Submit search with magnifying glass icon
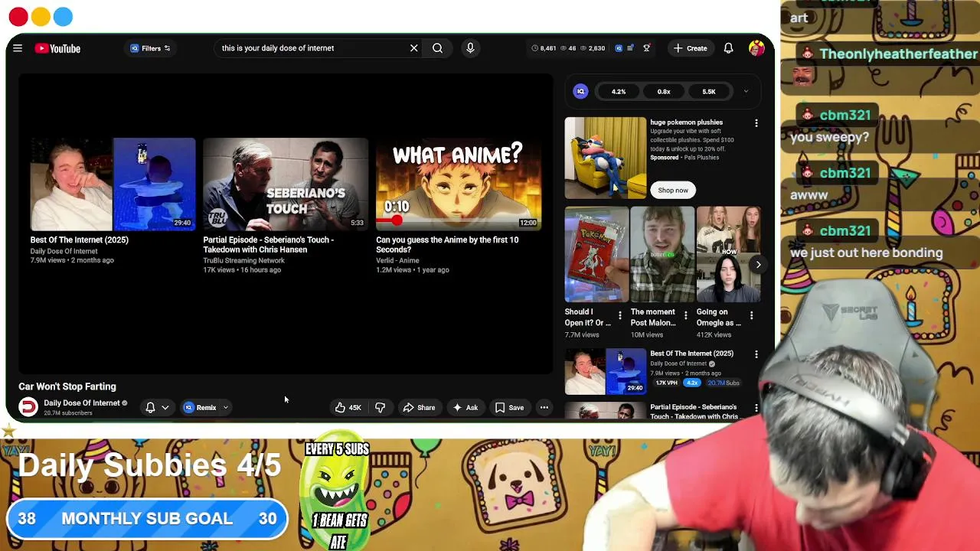Screen dimensions: 980x551 click(437, 48)
